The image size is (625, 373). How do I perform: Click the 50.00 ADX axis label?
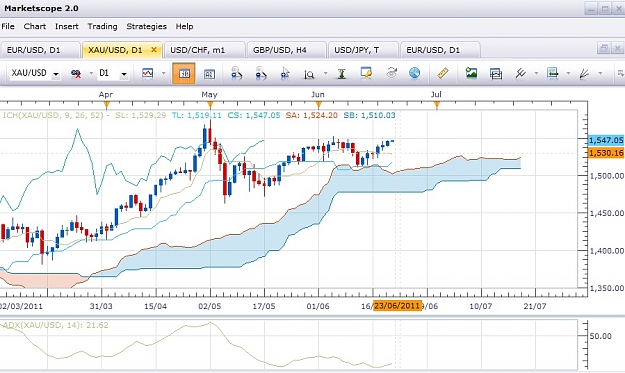(601, 336)
